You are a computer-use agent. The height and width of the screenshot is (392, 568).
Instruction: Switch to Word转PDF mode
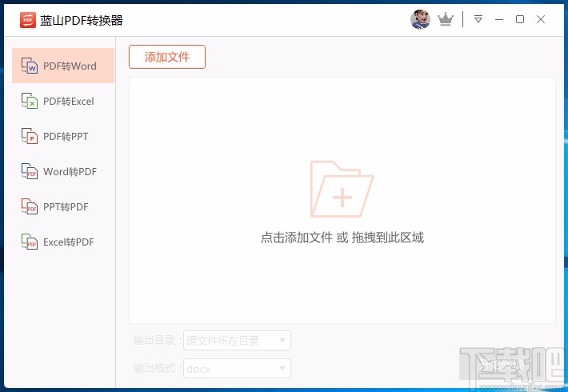tap(63, 171)
